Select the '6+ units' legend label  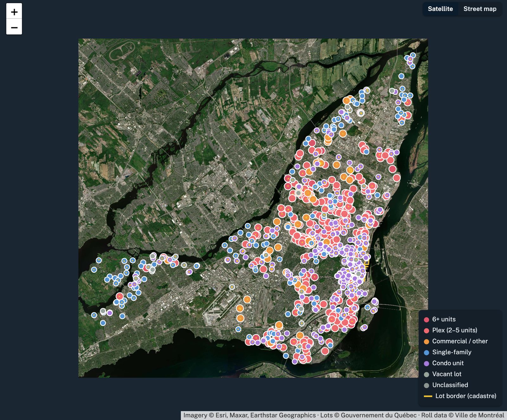(444, 319)
